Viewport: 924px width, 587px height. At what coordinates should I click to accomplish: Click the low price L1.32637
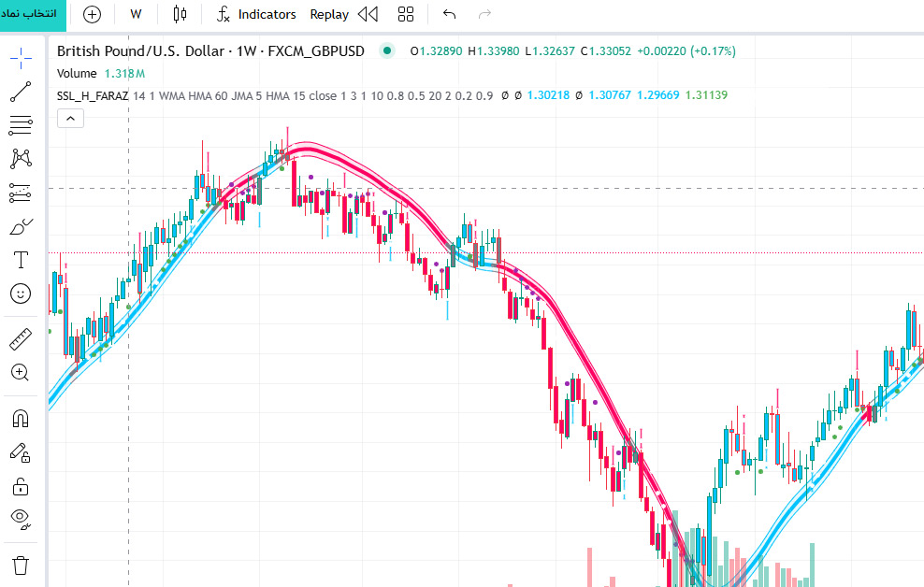click(x=550, y=51)
